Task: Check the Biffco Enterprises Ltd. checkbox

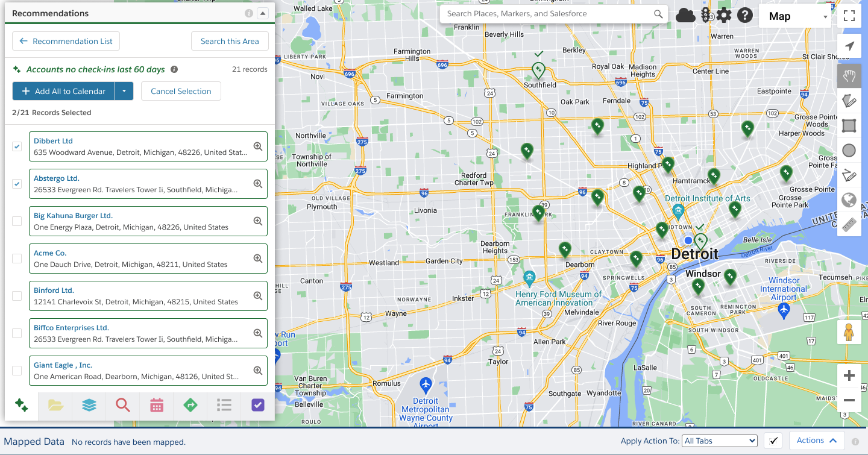Action: tap(17, 333)
